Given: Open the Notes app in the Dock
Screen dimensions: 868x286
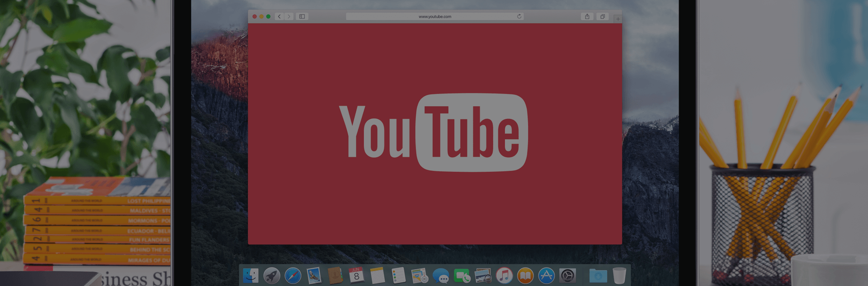Looking at the screenshot, I should pos(377,276).
